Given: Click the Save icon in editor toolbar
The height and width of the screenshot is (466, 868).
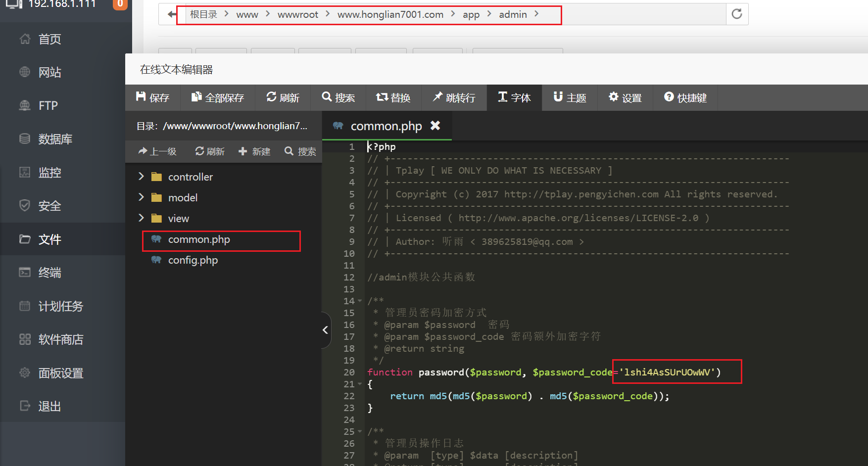Looking at the screenshot, I should (141, 97).
